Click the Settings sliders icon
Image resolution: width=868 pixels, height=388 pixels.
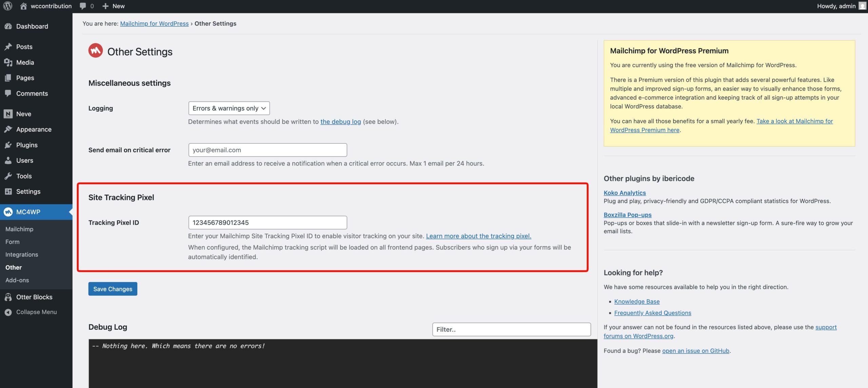(x=8, y=191)
